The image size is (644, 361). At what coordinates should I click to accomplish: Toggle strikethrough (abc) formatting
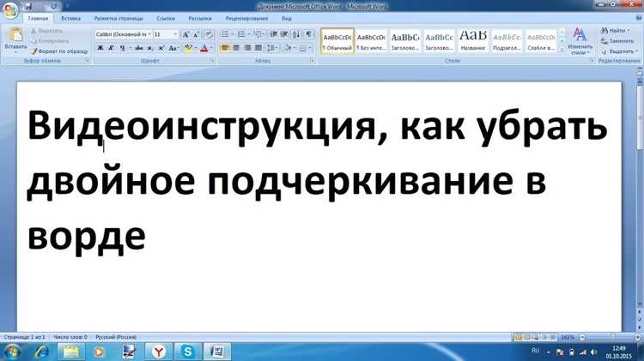[x=139, y=48]
